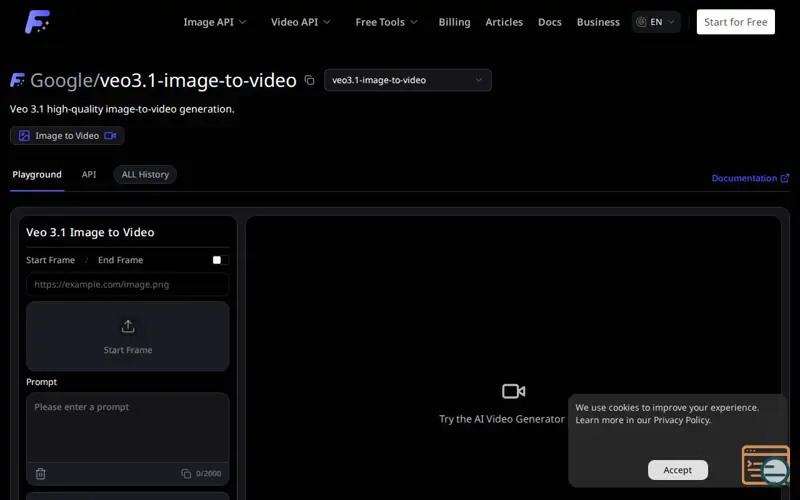Click the video camera icon in preview area
The height and width of the screenshot is (500, 800).
coord(513,391)
